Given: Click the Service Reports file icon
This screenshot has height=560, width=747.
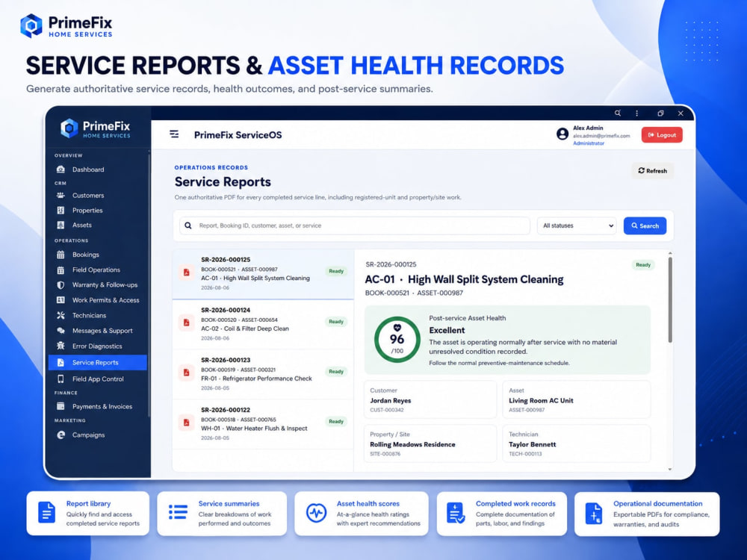Looking at the screenshot, I should (61, 362).
